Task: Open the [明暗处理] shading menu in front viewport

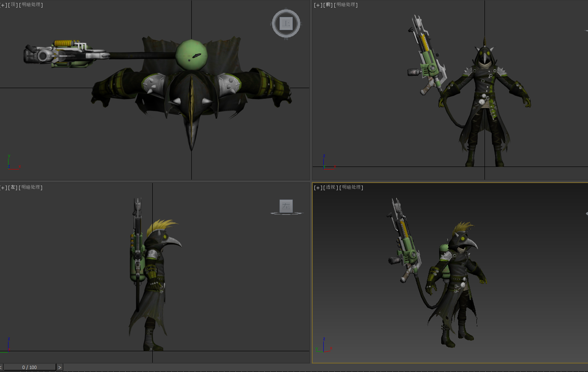Action: click(346, 5)
